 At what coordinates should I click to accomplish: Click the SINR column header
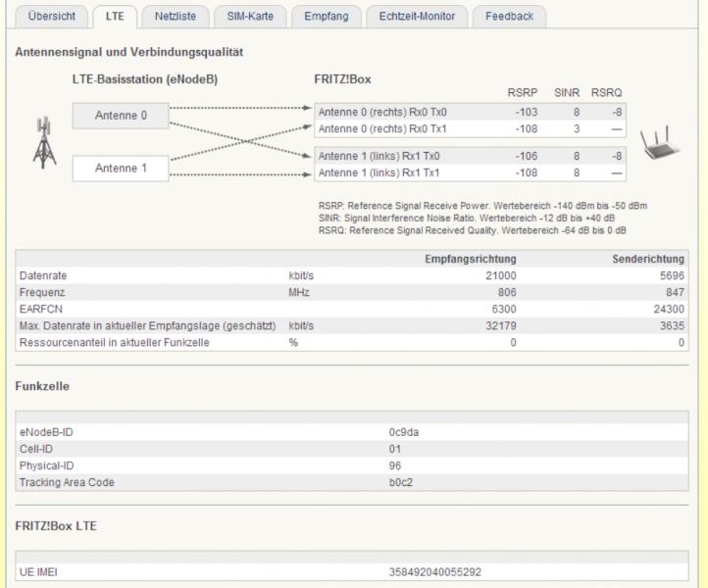(x=567, y=92)
